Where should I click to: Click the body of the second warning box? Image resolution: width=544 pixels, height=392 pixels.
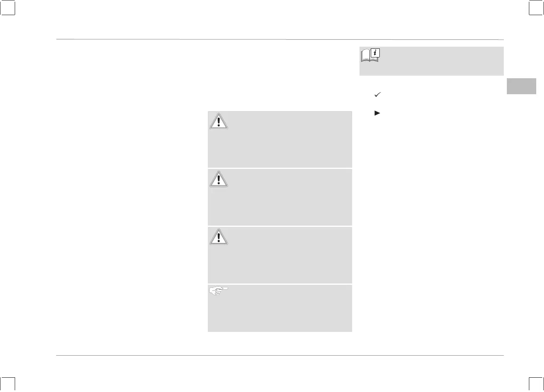coord(280,197)
